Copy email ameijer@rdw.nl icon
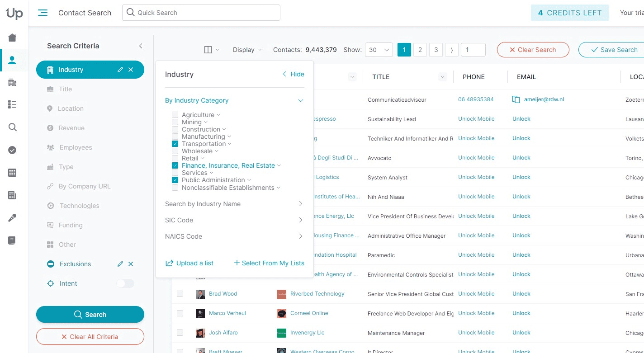 [516, 99]
